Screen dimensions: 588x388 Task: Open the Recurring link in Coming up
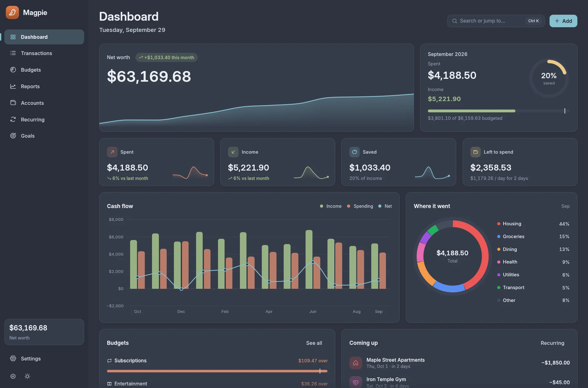point(552,343)
